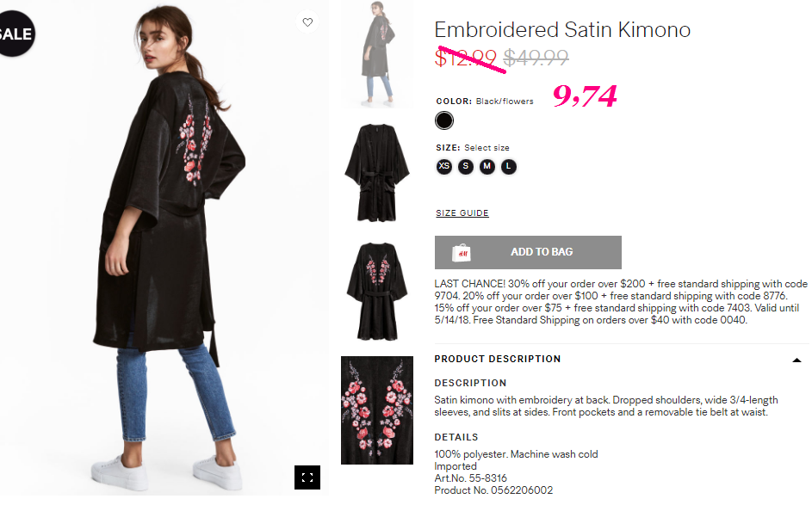Click the heart favorite icon
The width and height of the screenshot is (812, 505).
(307, 22)
